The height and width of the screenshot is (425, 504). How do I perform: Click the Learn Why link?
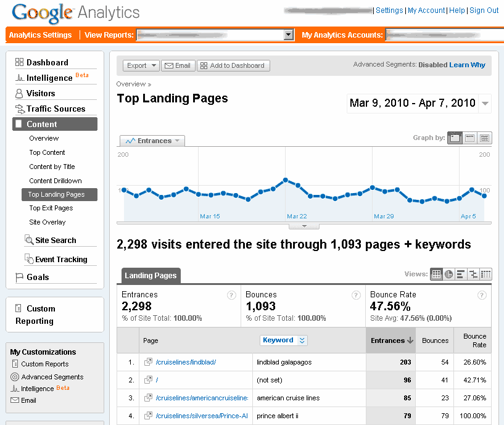[x=467, y=65]
